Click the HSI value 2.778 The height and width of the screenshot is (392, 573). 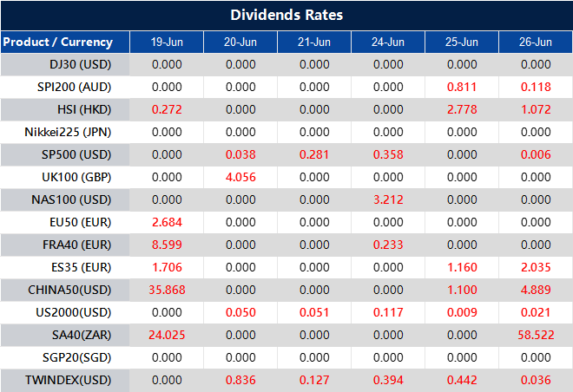pos(462,109)
